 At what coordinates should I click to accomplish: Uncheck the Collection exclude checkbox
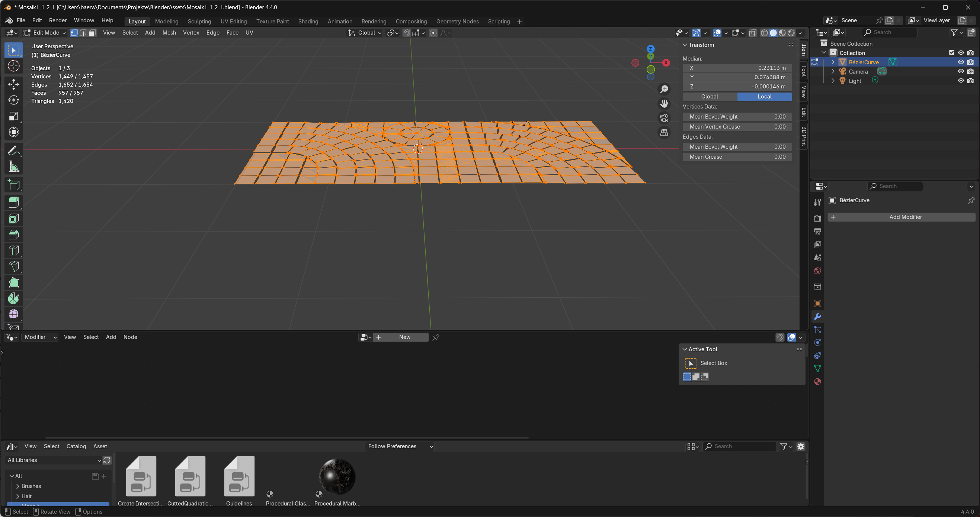pos(951,53)
